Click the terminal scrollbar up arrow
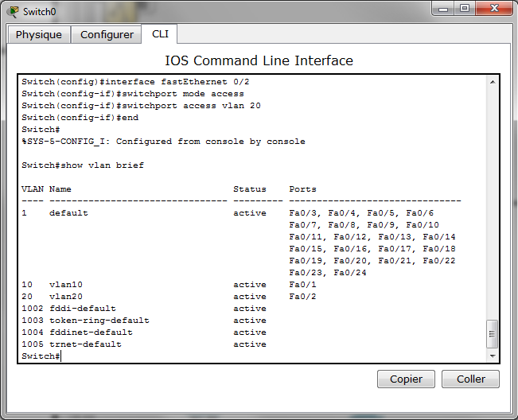The width and height of the screenshot is (518, 420). (x=493, y=82)
